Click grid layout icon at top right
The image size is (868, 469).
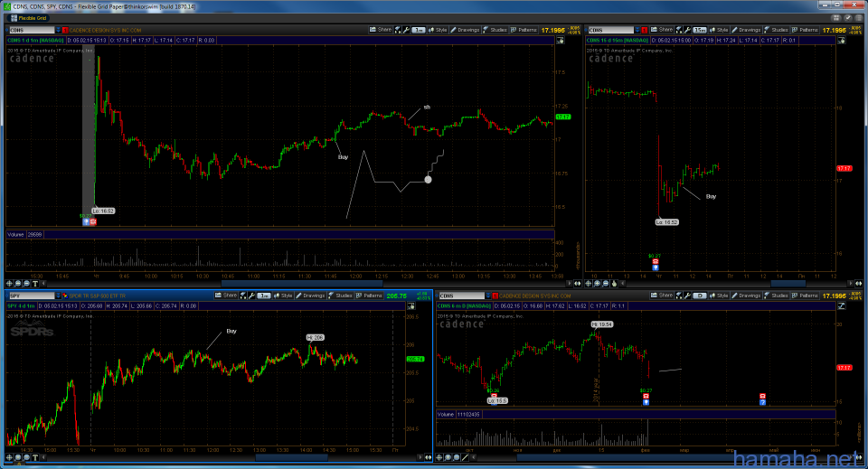point(836,18)
